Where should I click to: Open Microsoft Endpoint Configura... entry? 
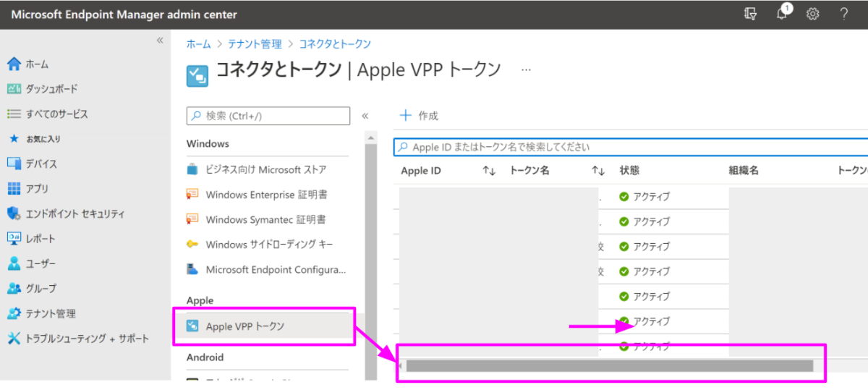[276, 269]
